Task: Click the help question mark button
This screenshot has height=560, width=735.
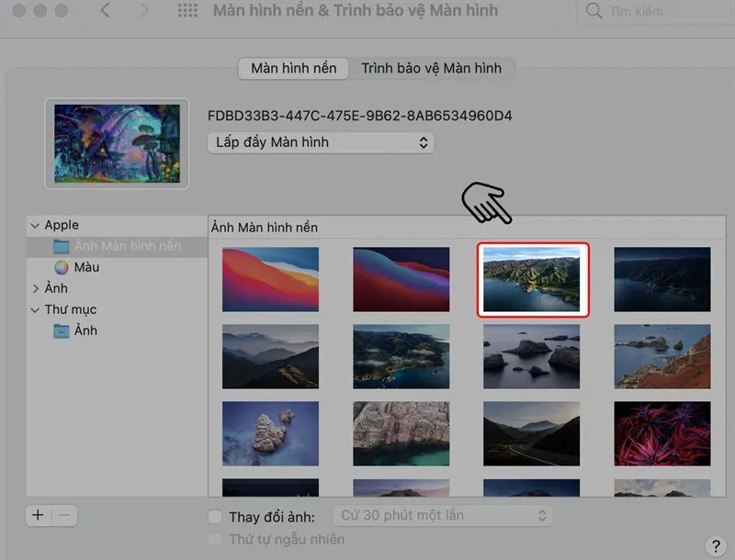Action: tap(716, 545)
